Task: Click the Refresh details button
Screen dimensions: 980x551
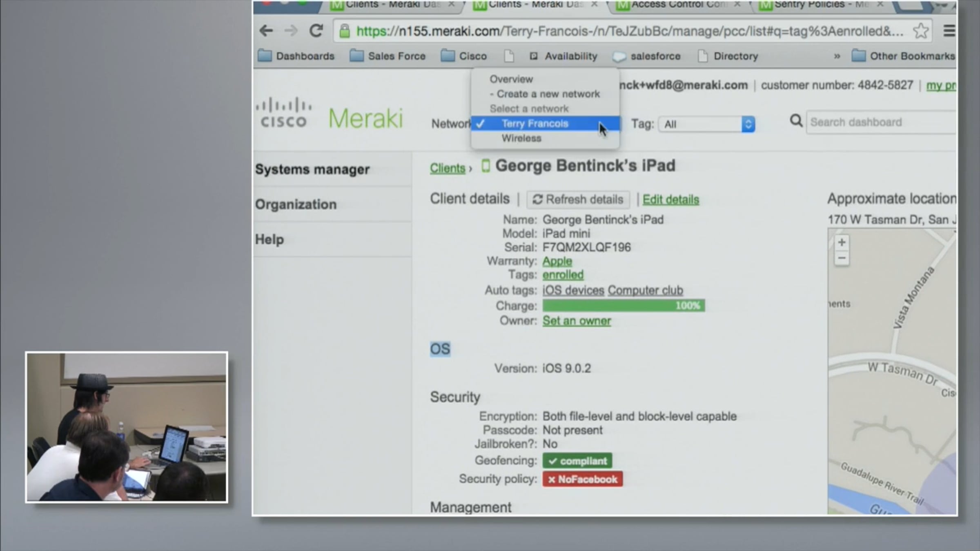Action: coord(578,200)
